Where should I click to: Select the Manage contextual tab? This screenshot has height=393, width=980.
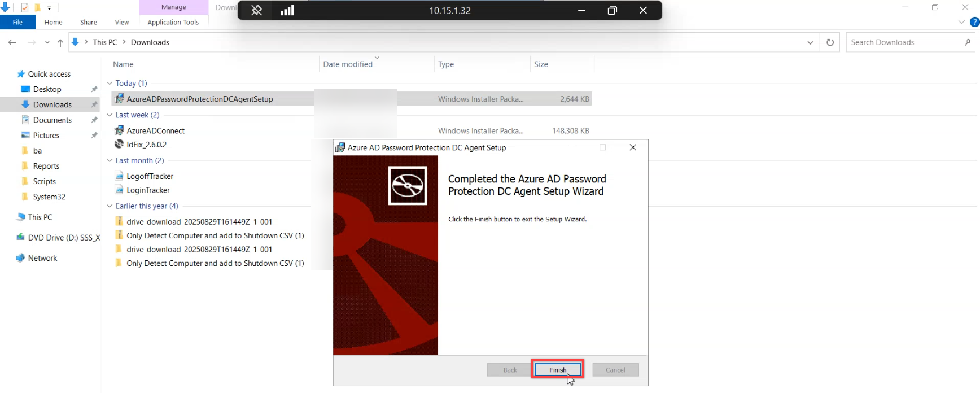coord(174,7)
